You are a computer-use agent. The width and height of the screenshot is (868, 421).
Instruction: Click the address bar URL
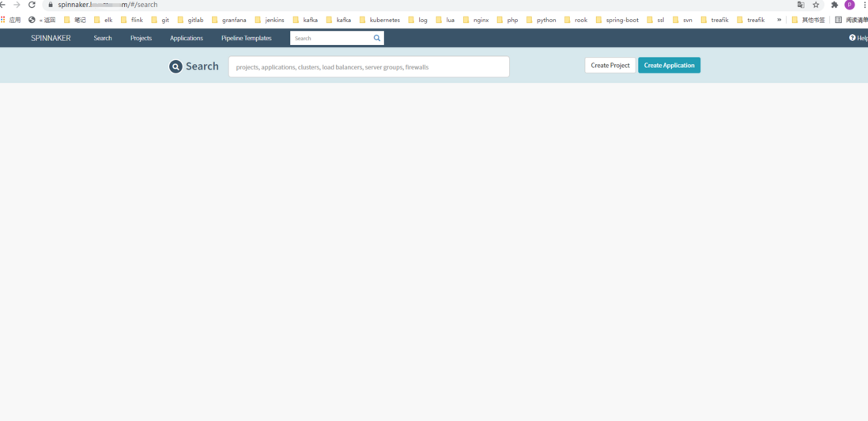[108, 5]
